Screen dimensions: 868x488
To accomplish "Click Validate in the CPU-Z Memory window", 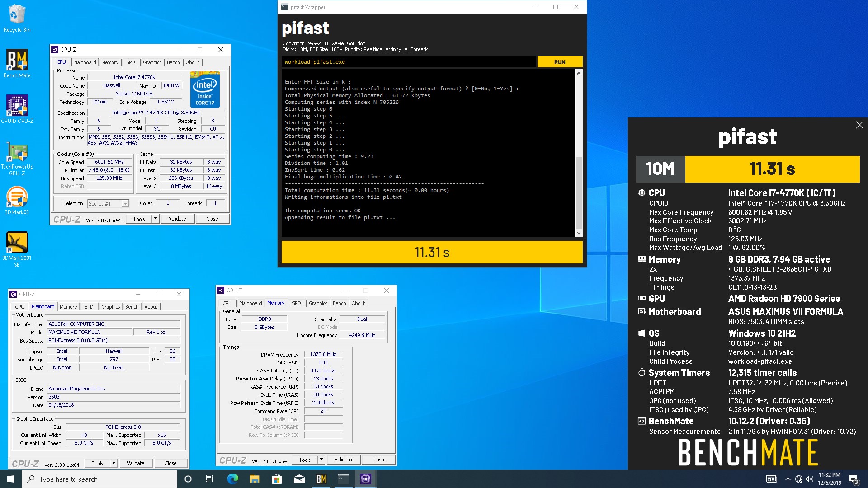I will click(x=343, y=460).
